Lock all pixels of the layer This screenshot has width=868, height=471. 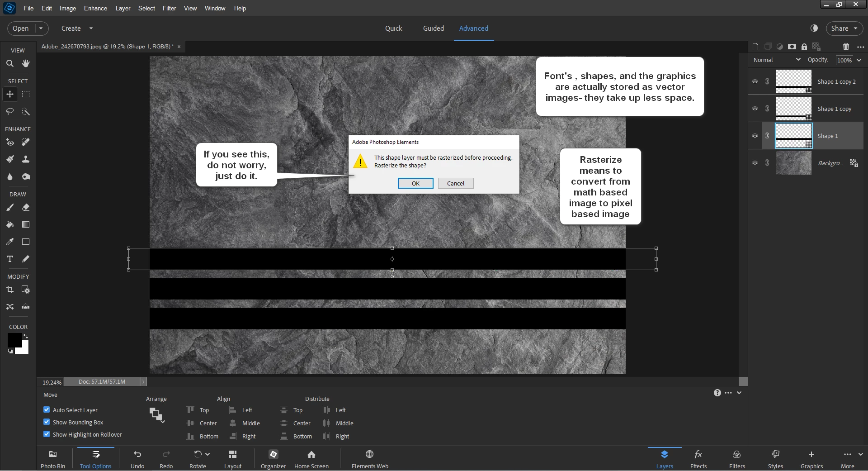(804, 47)
